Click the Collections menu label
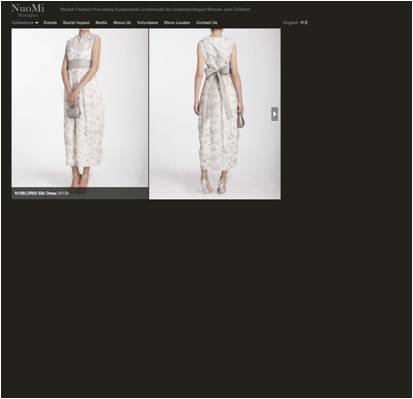Screen dimensions: 413x399 (x=23, y=23)
